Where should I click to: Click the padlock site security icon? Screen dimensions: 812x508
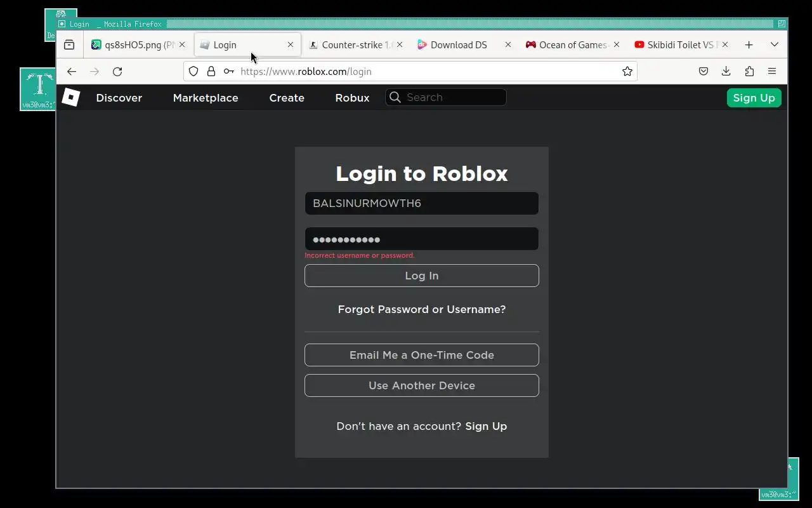211,71
